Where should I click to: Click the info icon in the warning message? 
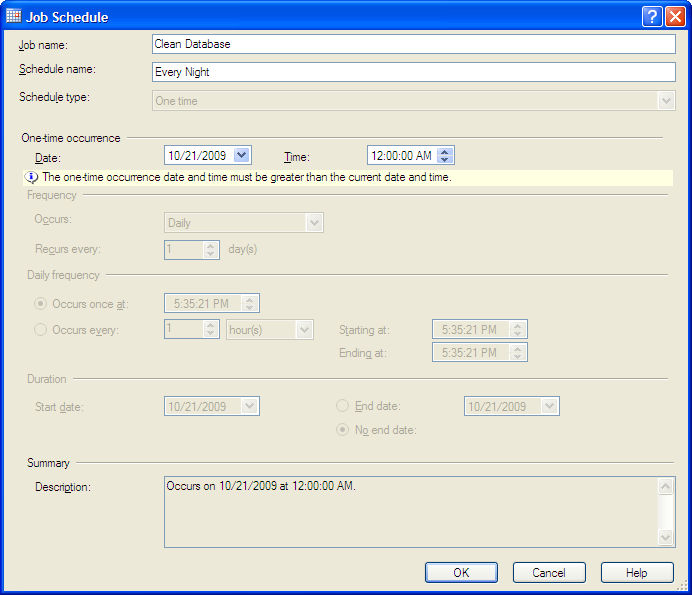[x=32, y=177]
